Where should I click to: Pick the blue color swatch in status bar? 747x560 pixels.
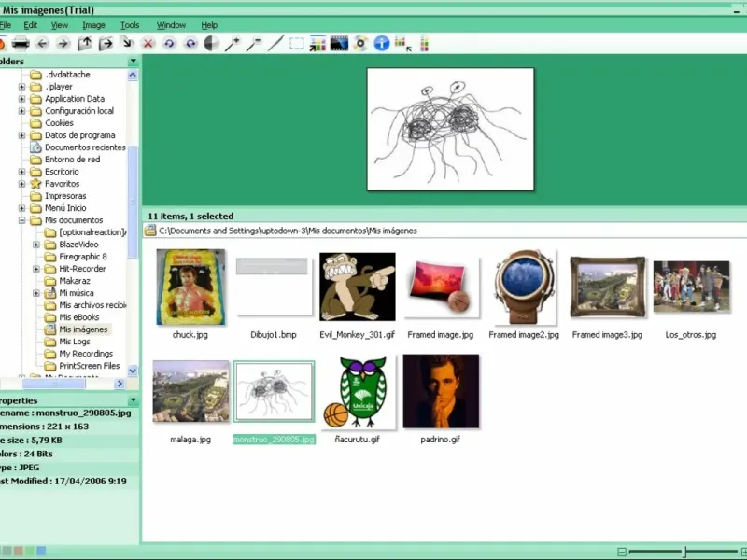[41, 551]
